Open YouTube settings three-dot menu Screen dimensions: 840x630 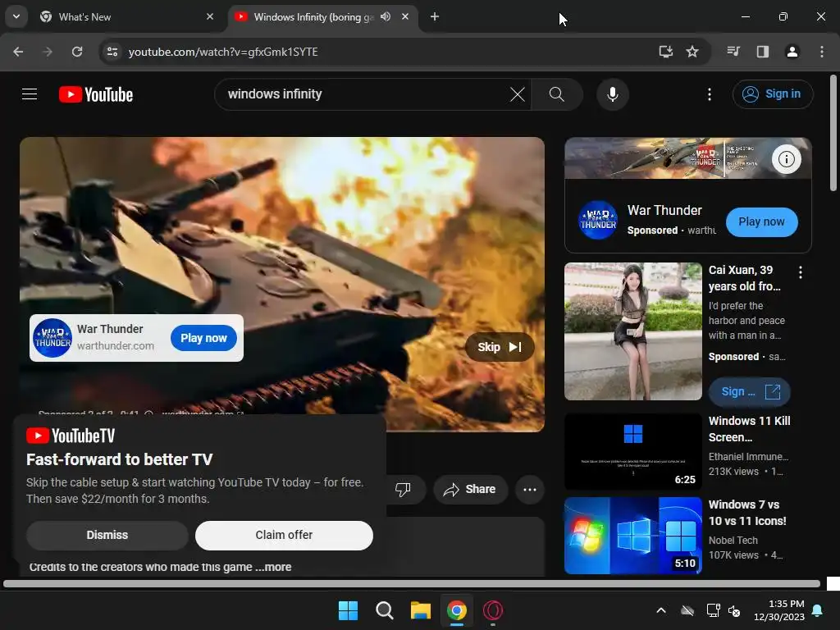(710, 94)
